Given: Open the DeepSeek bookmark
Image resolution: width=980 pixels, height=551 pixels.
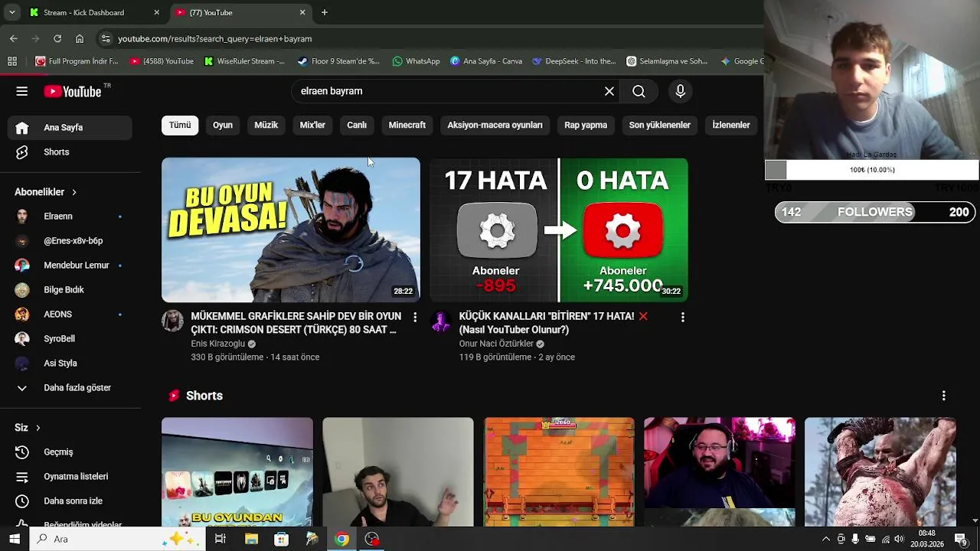Looking at the screenshot, I should tap(574, 61).
